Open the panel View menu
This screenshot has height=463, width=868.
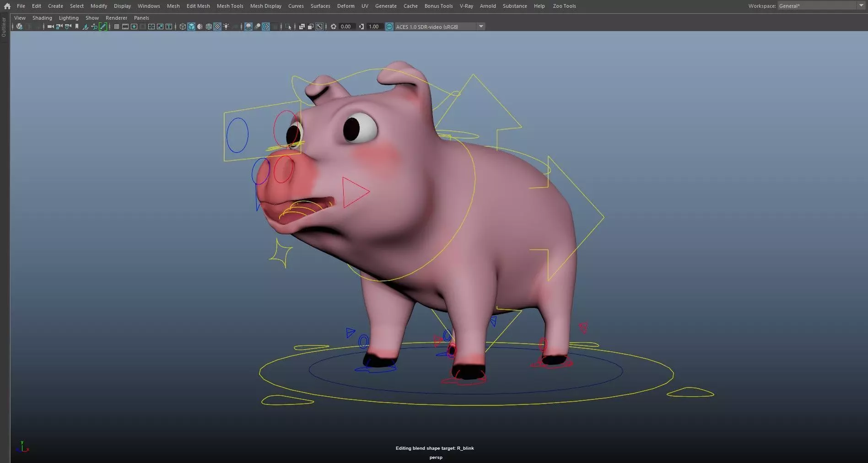[20, 18]
